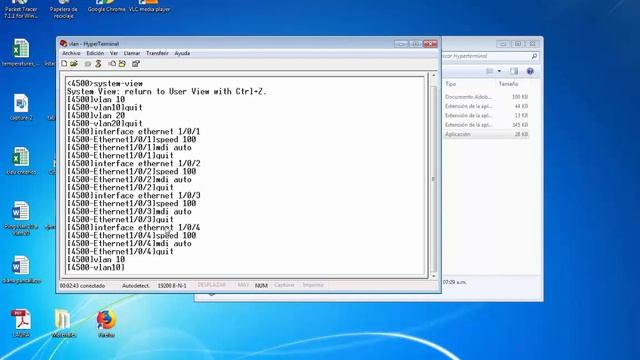
Task: Click the 'Tipo' column header in Explorer
Action: 451,84
